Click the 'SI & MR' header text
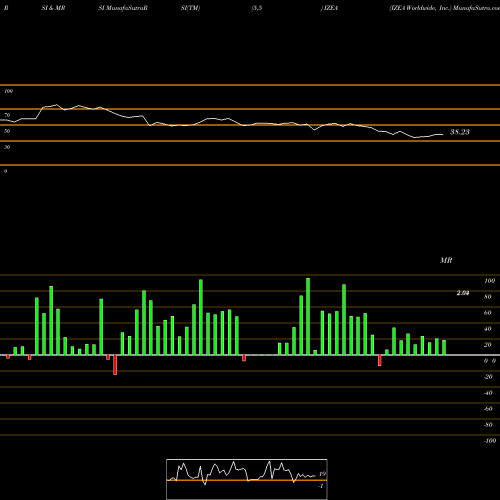Viewport: 500px width, 500px height. pos(53,8)
